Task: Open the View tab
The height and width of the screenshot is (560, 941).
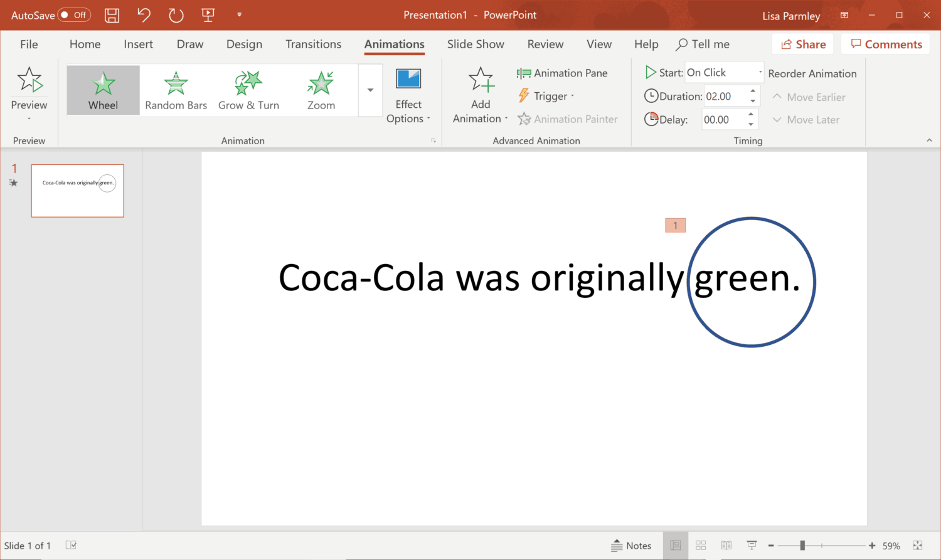Action: [599, 45]
